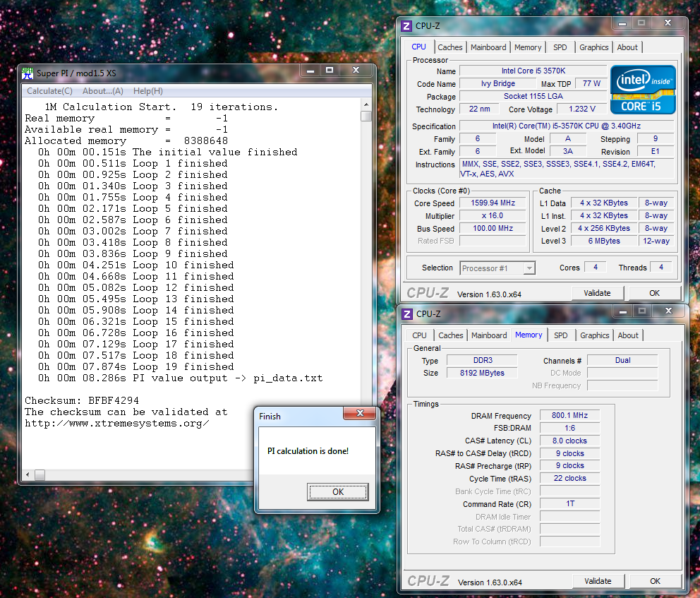Minimize the lower CPU-Z Memory window

click(623, 311)
